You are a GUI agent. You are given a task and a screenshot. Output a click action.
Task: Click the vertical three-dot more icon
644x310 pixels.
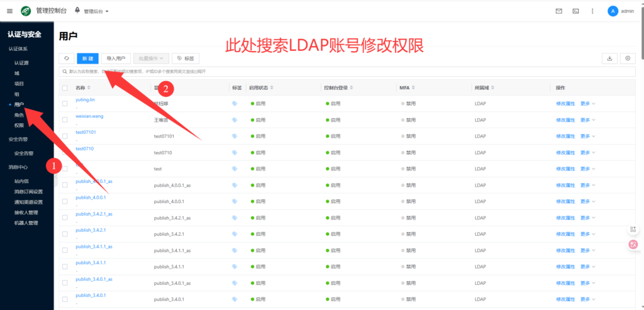click(592, 11)
